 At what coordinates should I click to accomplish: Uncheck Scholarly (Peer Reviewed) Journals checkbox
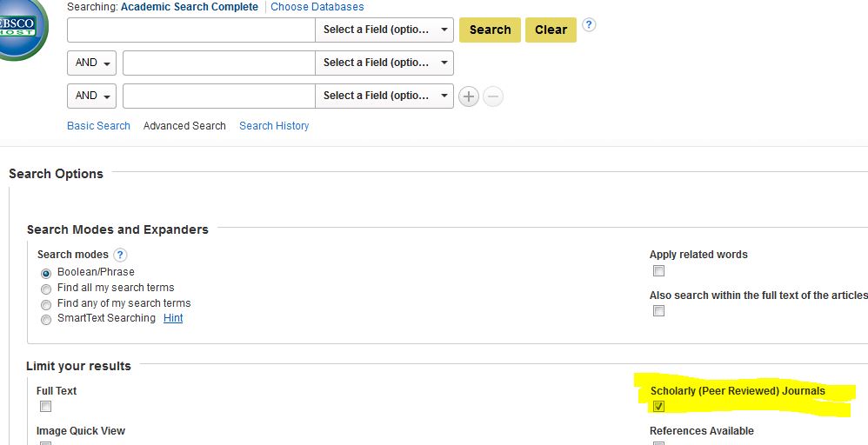pos(658,406)
